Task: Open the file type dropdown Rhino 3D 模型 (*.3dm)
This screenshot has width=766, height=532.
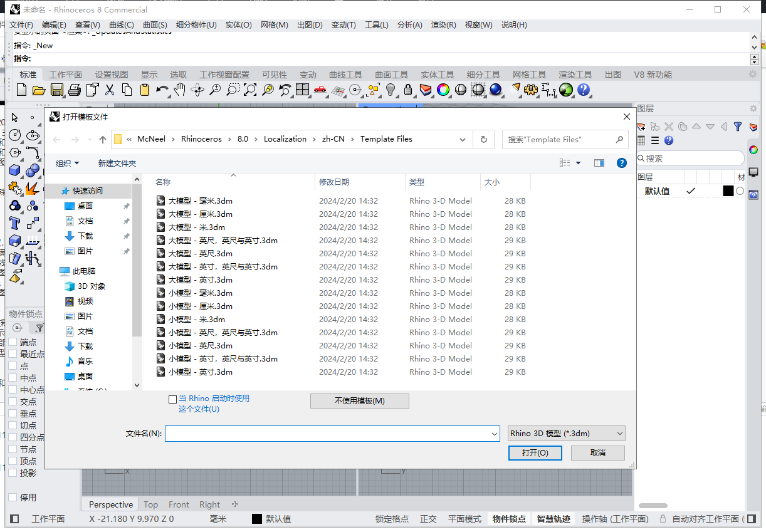Action: [566, 433]
